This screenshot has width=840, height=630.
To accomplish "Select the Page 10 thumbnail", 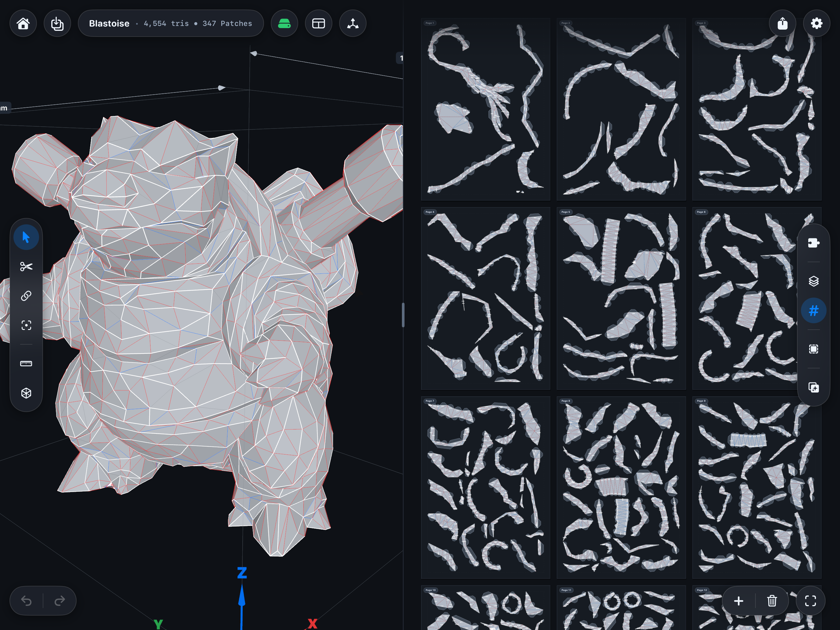I will click(x=485, y=608).
